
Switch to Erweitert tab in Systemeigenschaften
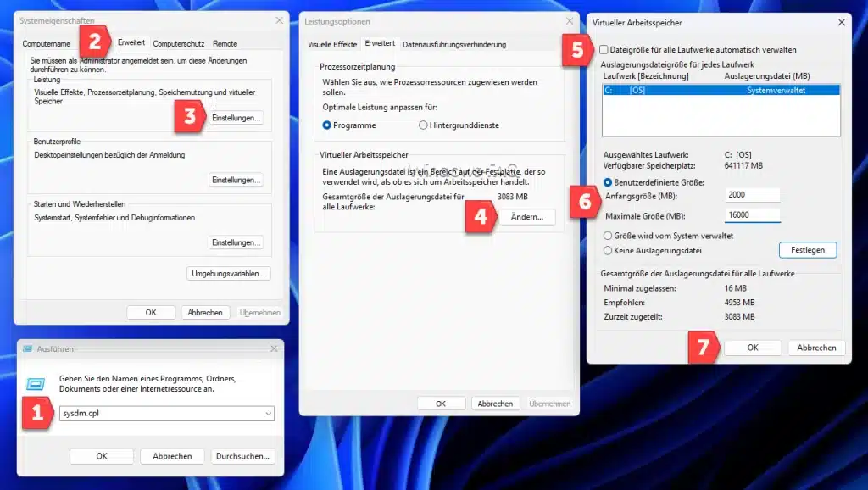click(x=131, y=42)
